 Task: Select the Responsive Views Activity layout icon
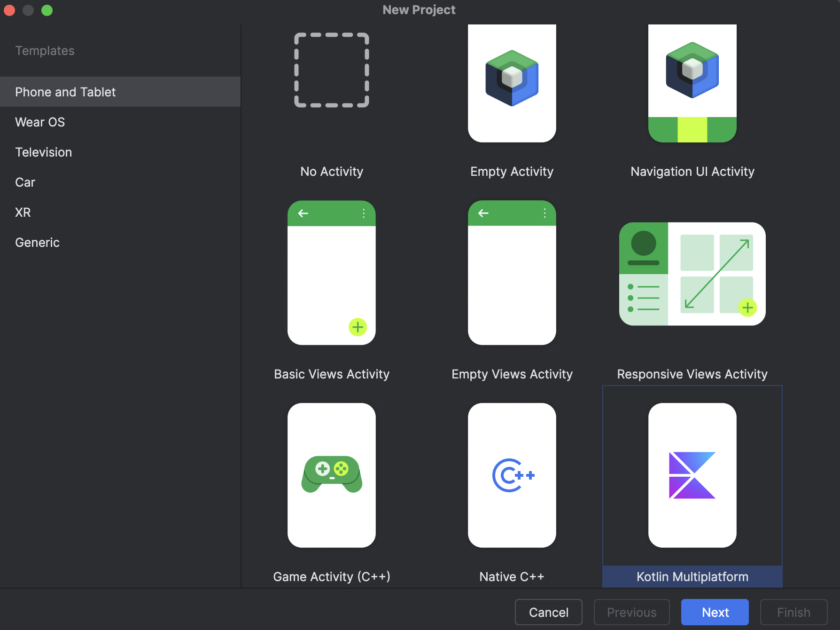click(692, 274)
